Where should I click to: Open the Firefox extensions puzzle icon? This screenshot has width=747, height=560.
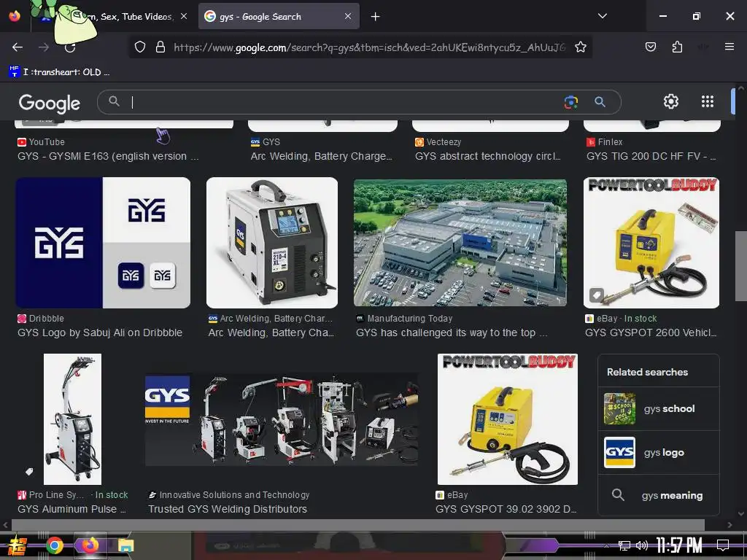tap(677, 47)
